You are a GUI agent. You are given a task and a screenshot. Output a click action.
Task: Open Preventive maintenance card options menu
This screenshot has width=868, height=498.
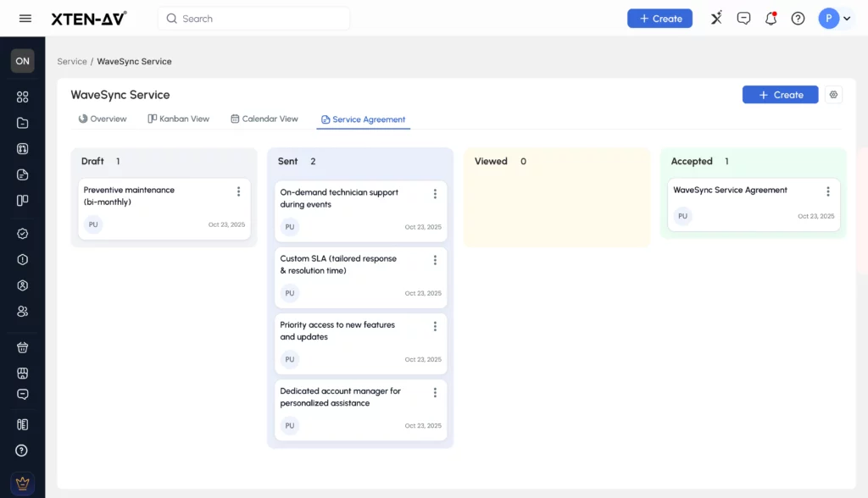click(x=238, y=191)
